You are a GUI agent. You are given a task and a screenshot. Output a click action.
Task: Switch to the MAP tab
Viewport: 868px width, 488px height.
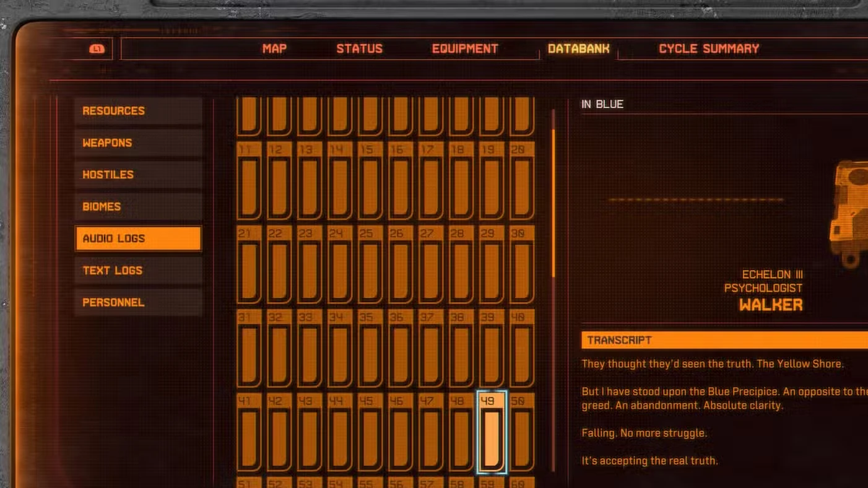(x=274, y=49)
